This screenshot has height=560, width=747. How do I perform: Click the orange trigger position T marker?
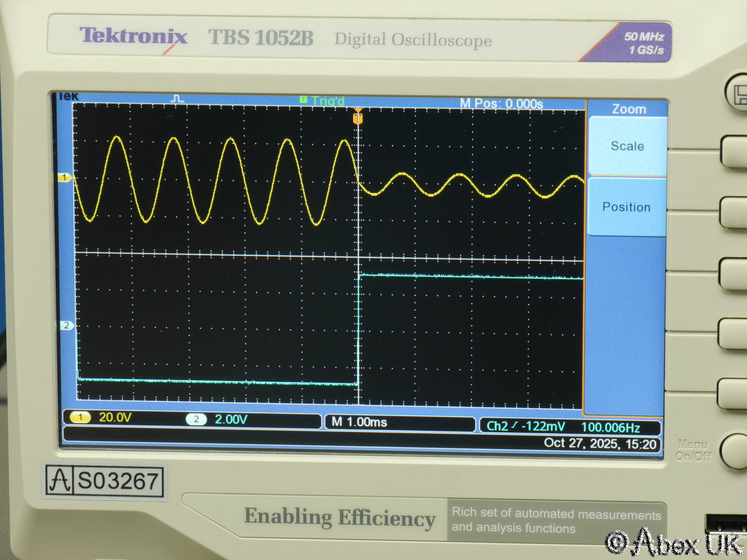pos(358,118)
